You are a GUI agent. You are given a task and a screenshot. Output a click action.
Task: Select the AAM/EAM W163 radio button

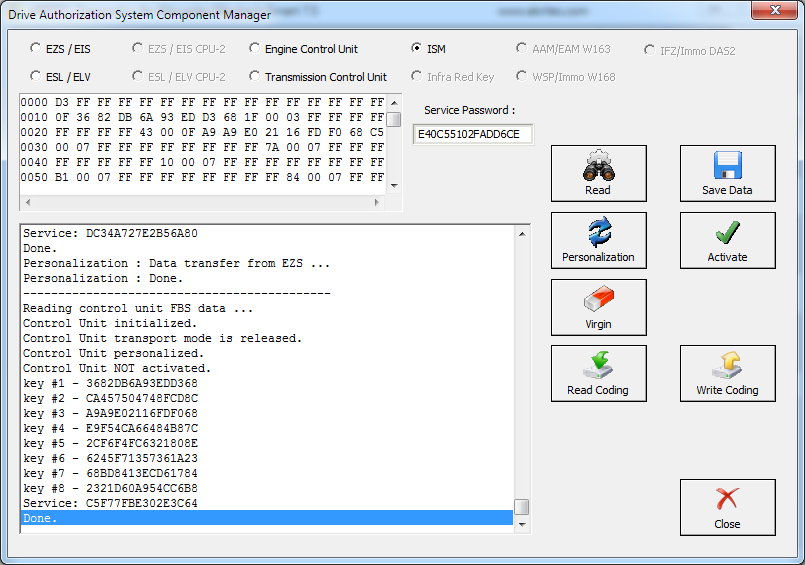[x=521, y=48]
